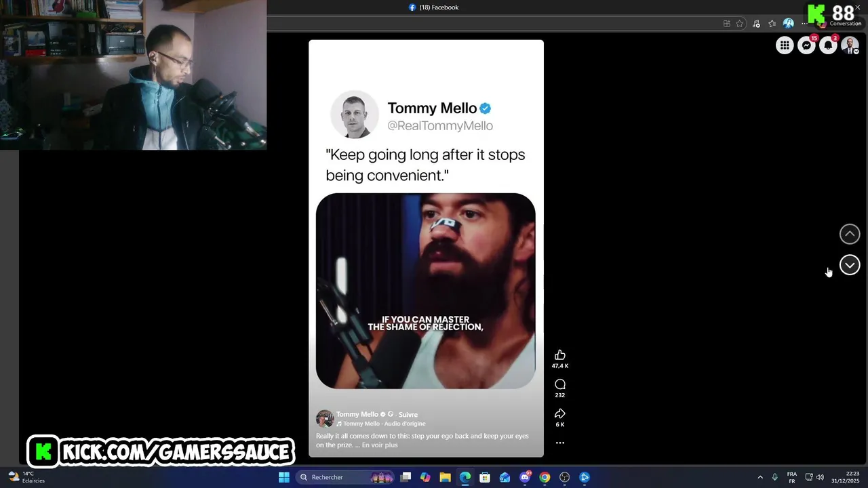Viewport: 868px width, 488px height.
Task: Click the browser favorites star icon
Action: point(740,24)
